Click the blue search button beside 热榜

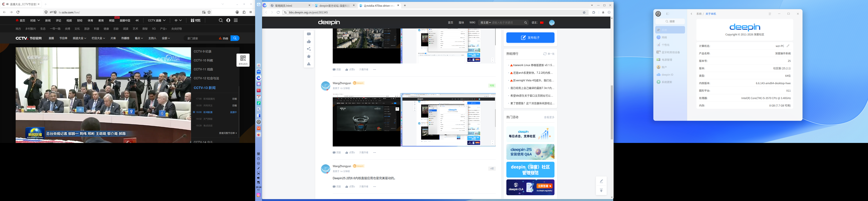235,38
